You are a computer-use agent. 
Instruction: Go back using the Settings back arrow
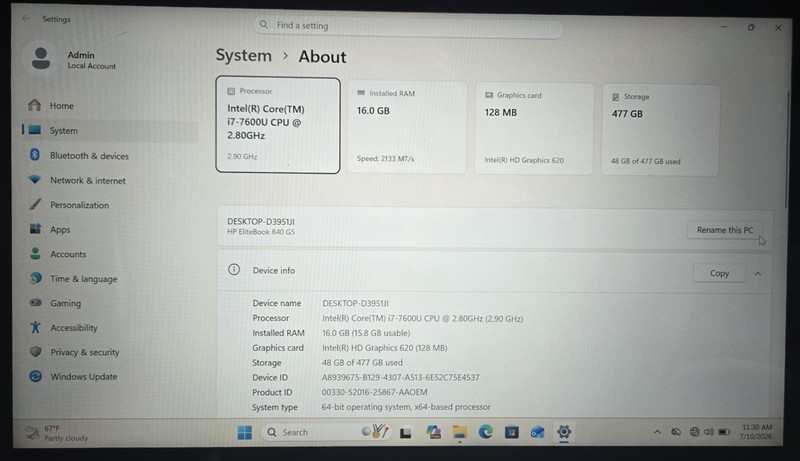tap(26, 18)
